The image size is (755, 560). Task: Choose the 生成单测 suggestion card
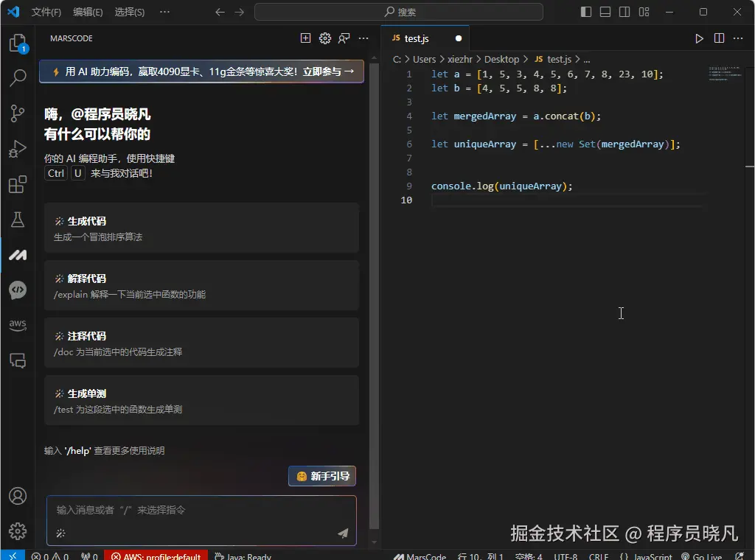click(201, 400)
